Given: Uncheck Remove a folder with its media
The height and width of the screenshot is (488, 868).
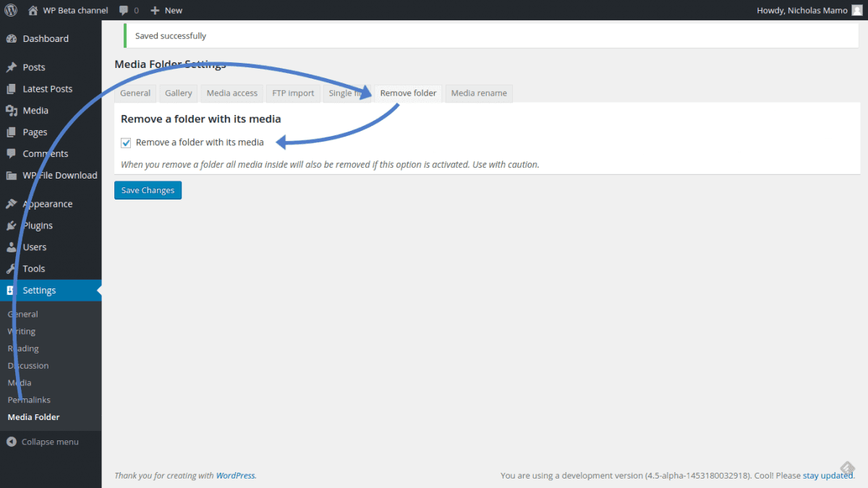Looking at the screenshot, I should pos(126,142).
